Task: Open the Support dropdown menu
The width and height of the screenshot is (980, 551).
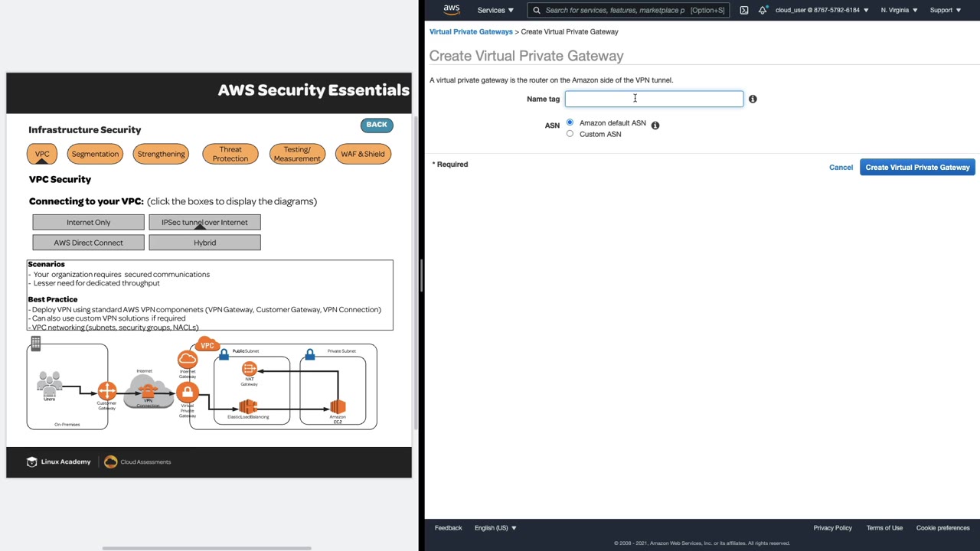Action: [945, 10]
